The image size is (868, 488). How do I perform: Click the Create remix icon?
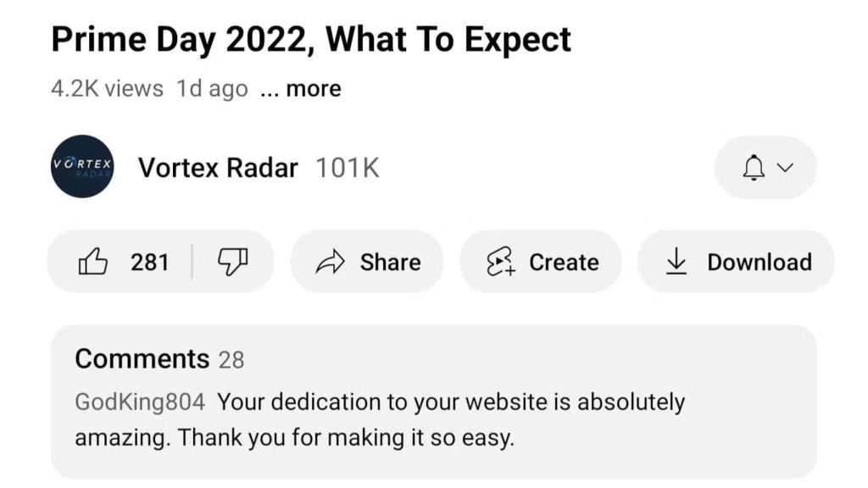point(500,263)
